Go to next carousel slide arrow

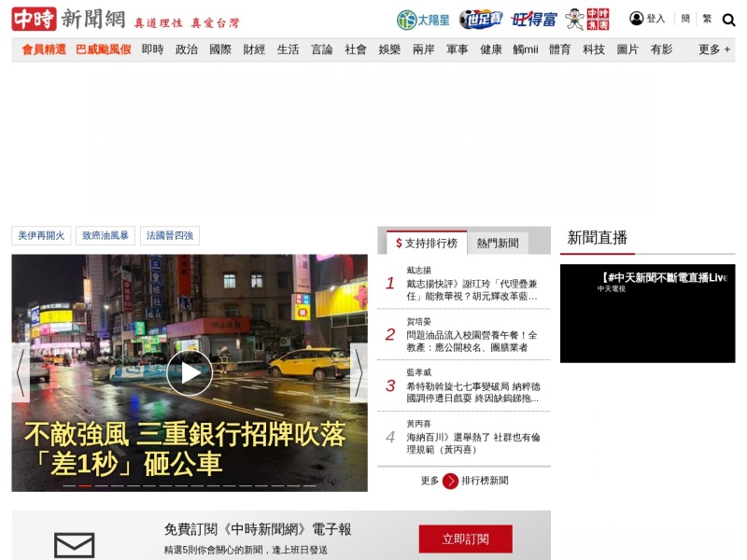(359, 372)
